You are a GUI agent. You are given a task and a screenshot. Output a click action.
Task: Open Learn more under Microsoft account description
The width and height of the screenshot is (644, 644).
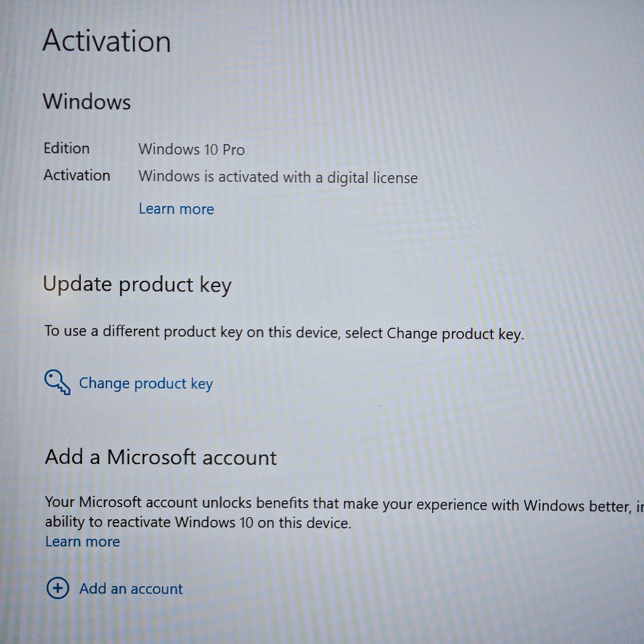click(82, 541)
